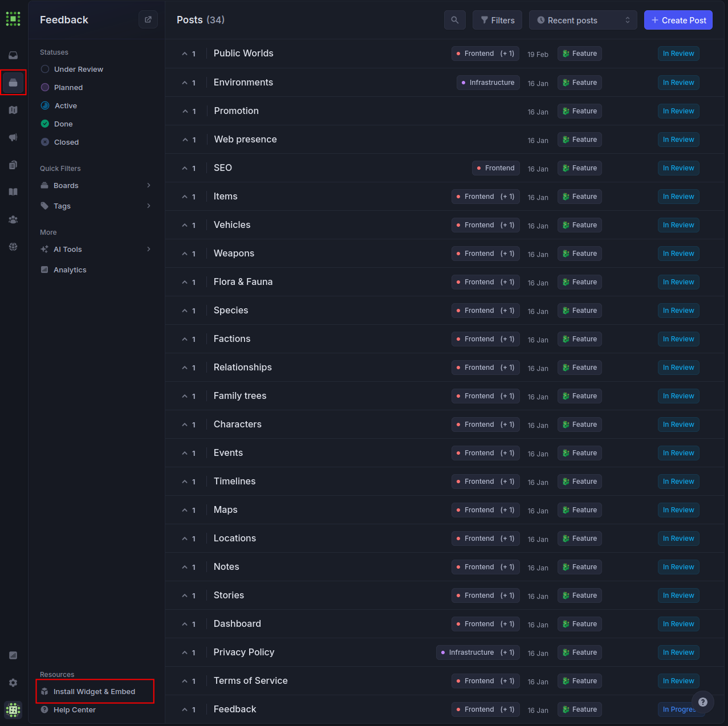Open the megaphone changelog icon
Image resolution: width=728 pixels, height=726 pixels.
(13, 137)
